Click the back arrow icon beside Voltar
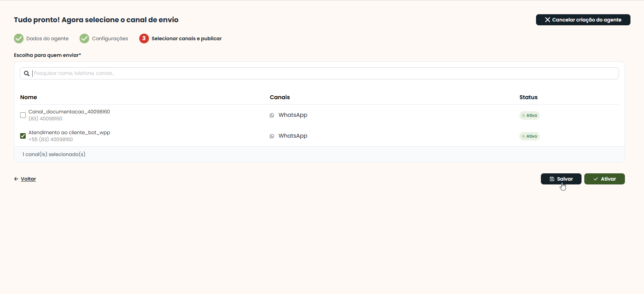The image size is (644, 294). pyautogui.click(x=16, y=179)
